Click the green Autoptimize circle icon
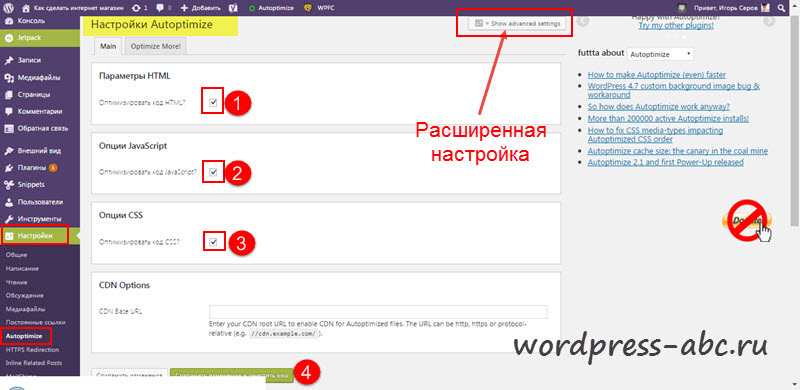This screenshot has height=390, width=800. 252,8
